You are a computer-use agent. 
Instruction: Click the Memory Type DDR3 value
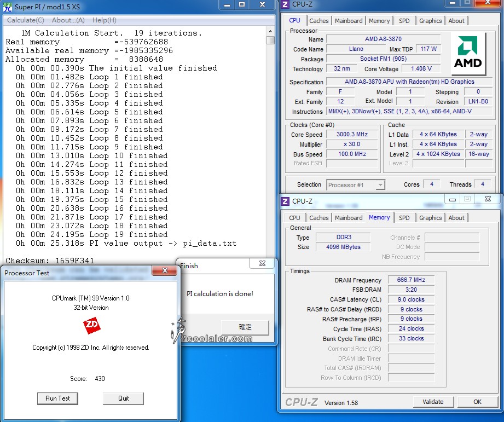(x=343, y=237)
